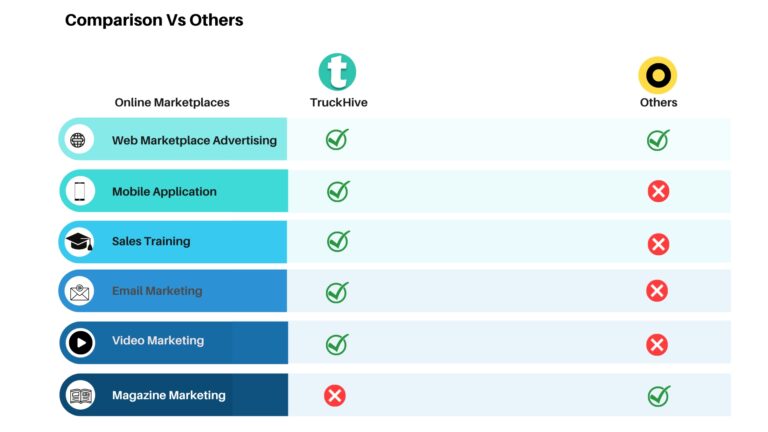Click the open book Magazine Marketing icon

(x=80, y=395)
